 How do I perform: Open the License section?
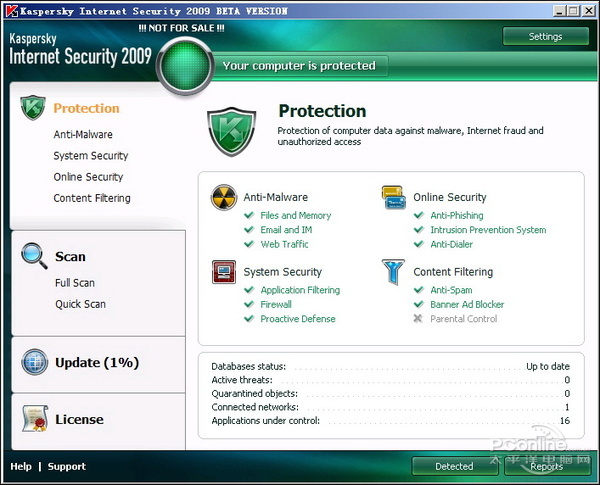(79, 419)
